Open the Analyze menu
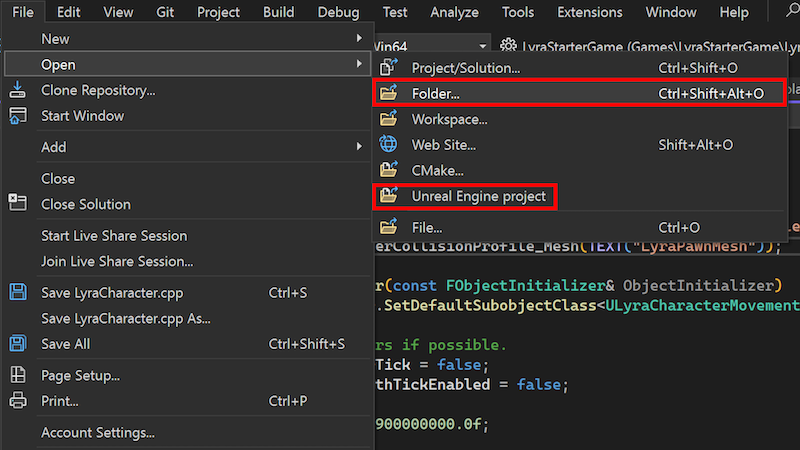This screenshot has width=800, height=450. pyautogui.click(x=454, y=12)
